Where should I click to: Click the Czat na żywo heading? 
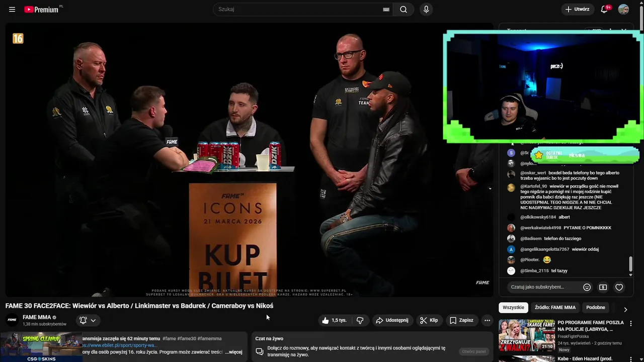pos(269,338)
